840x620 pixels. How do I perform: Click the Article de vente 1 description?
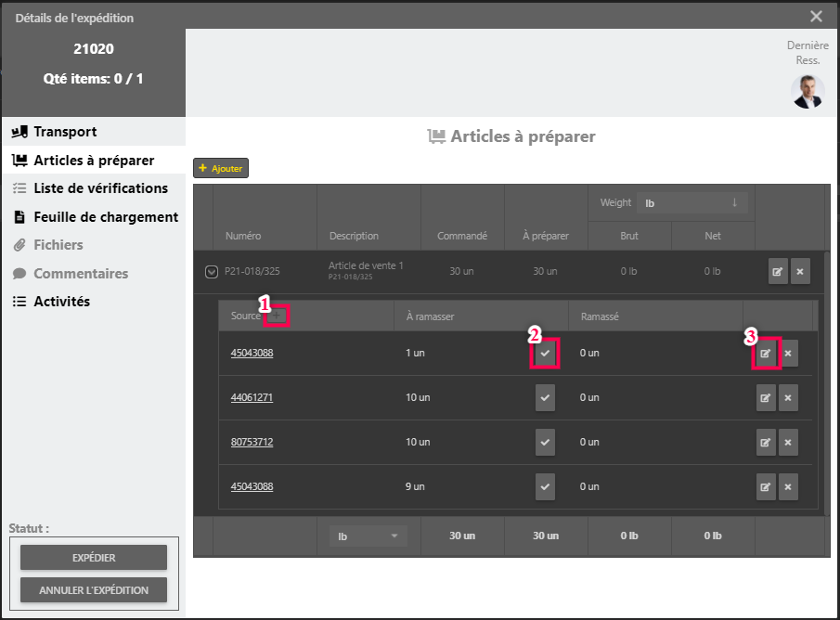[x=366, y=265]
